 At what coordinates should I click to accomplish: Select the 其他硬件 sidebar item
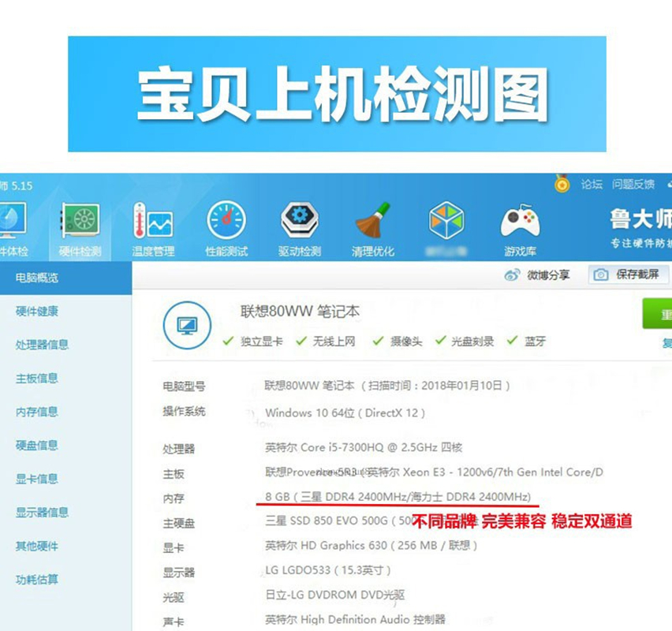37,546
